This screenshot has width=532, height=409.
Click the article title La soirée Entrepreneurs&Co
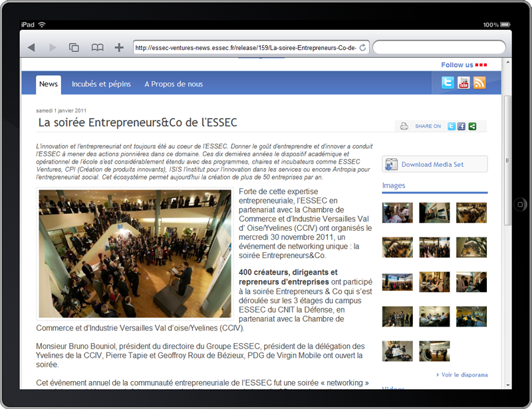(138, 122)
